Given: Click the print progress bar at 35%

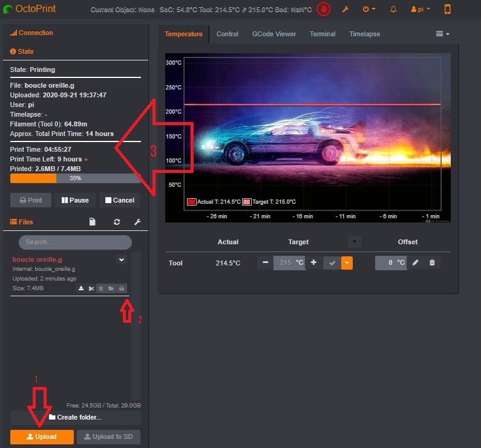Looking at the screenshot, I should [x=76, y=178].
